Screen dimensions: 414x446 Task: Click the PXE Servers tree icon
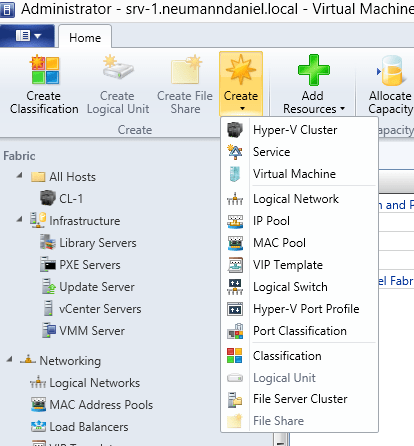[48, 265]
